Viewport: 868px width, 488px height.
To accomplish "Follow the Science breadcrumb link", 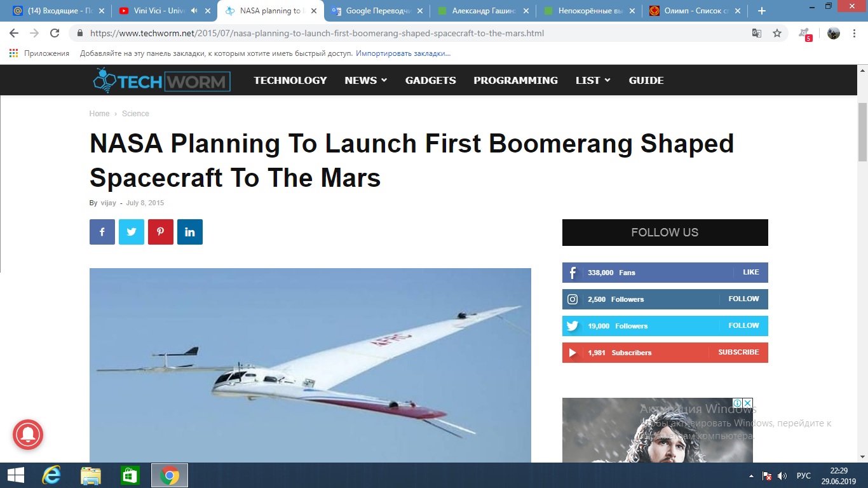I will (135, 114).
